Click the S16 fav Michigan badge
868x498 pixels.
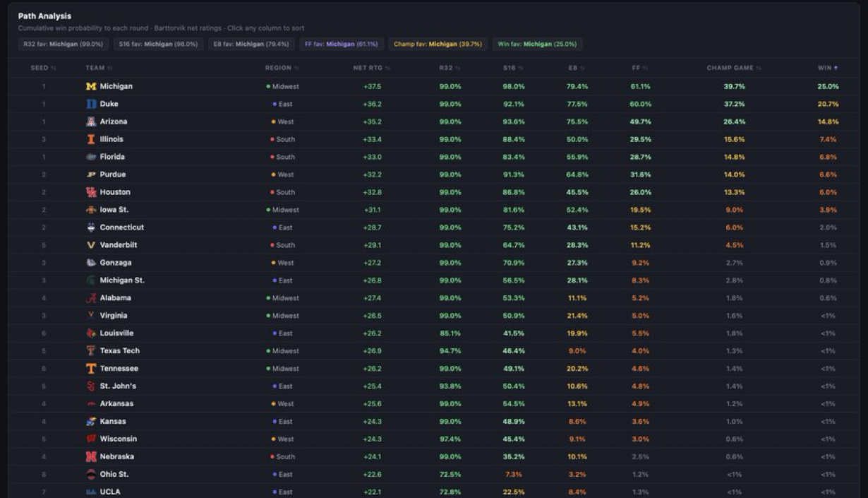[x=158, y=44]
